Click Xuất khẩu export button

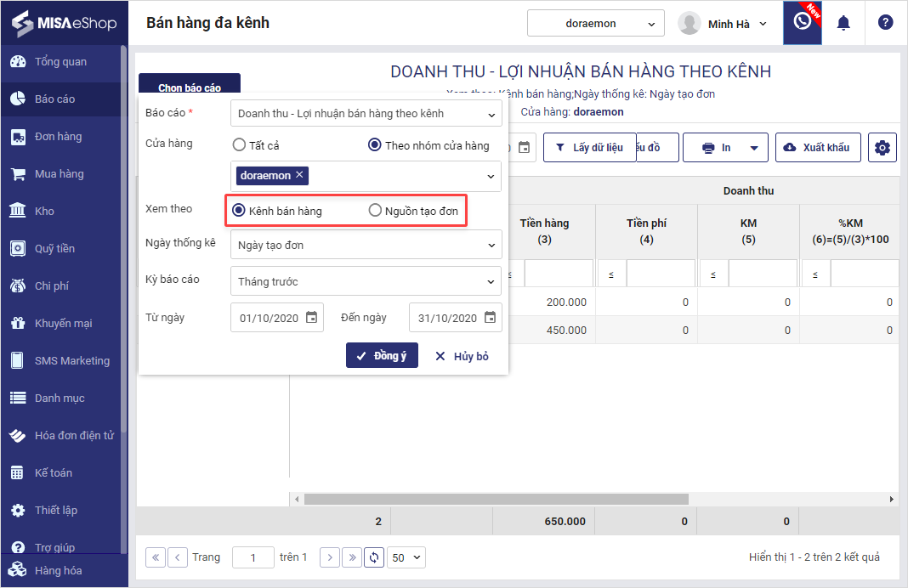[818, 148]
